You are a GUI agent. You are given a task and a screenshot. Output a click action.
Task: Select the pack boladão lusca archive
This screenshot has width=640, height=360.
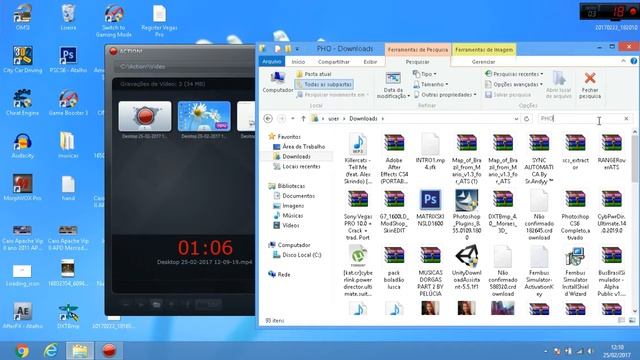(394, 268)
